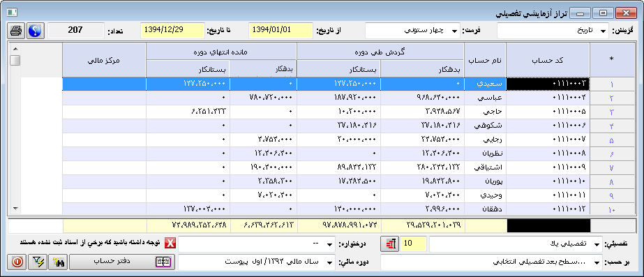The width and height of the screenshot is (644, 277).
Task: Click the تا تاريخ field 1394/12/29
Action: coord(172,31)
